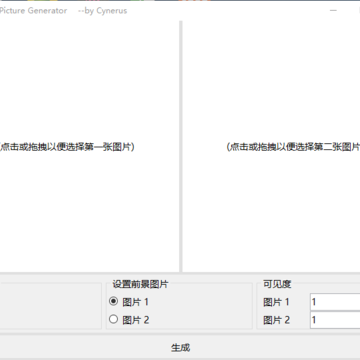Screen dimensions: 360x360
Task: Focus the 图片 1 visibility input field
Action: click(x=335, y=302)
